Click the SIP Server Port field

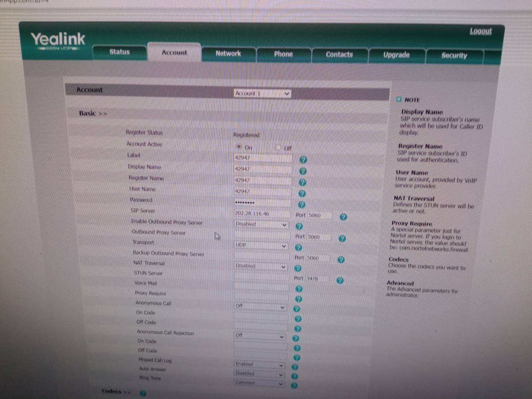[320, 215]
